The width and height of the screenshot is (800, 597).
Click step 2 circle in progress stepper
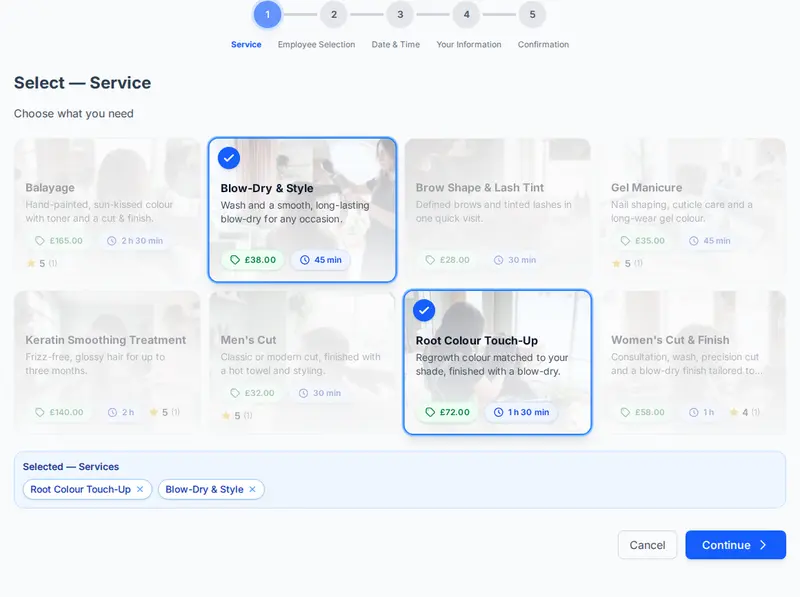click(334, 14)
